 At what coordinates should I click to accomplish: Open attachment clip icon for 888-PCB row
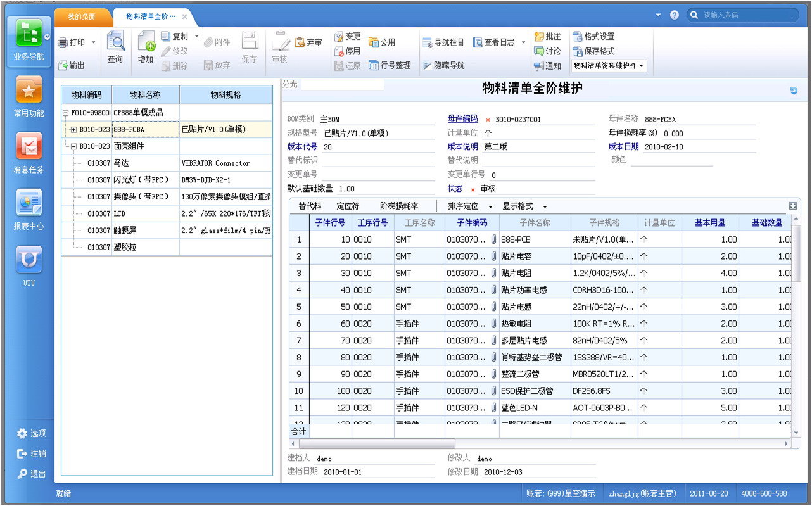click(493, 239)
